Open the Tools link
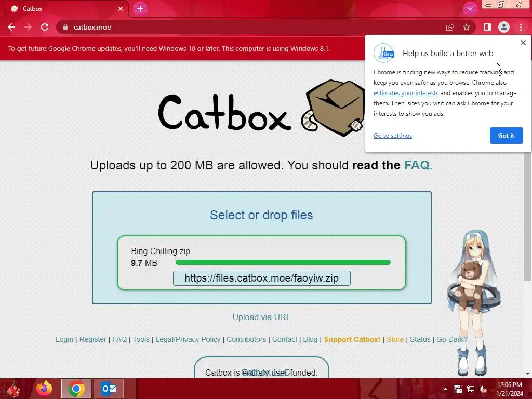532x399 pixels. point(141,339)
